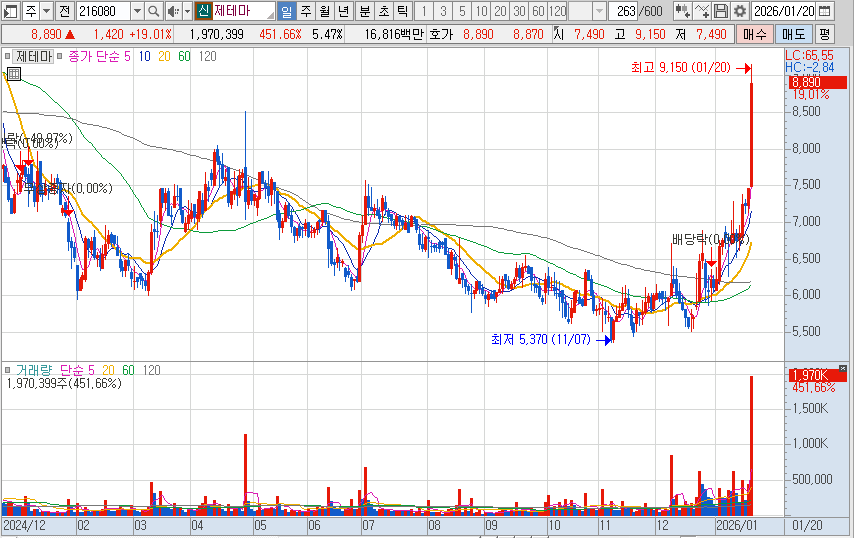Switch to 주 weekly chart period
Viewport: 854px width, 538px height.
[306, 10]
